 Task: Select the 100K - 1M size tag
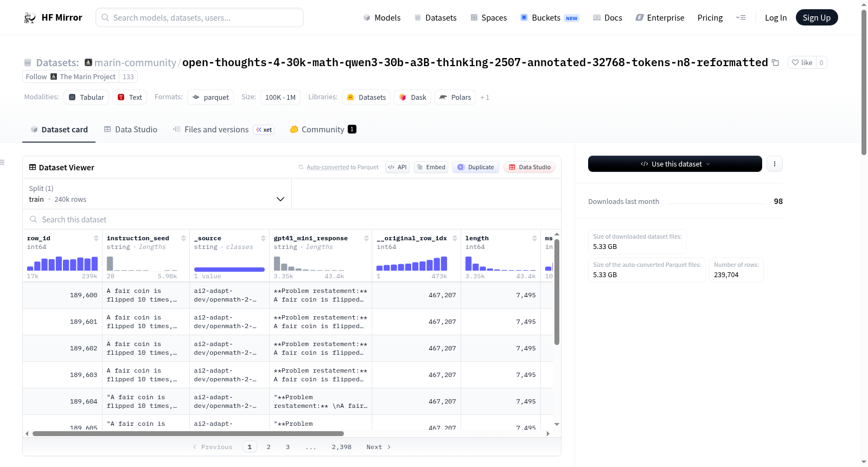click(x=280, y=97)
